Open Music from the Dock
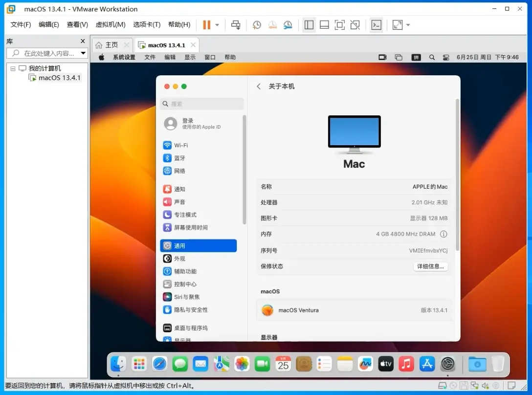Screen dimensions: 532x395 point(406,365)
